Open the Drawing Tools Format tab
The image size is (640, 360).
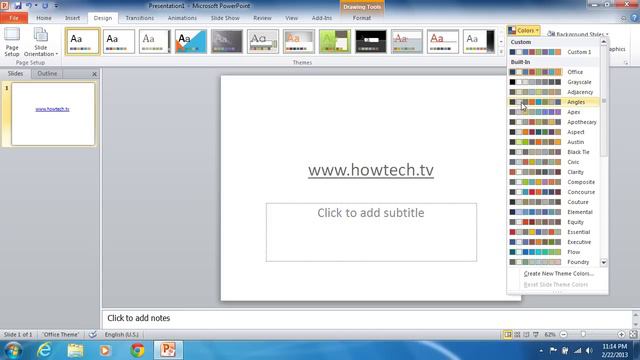coord(362,18)
